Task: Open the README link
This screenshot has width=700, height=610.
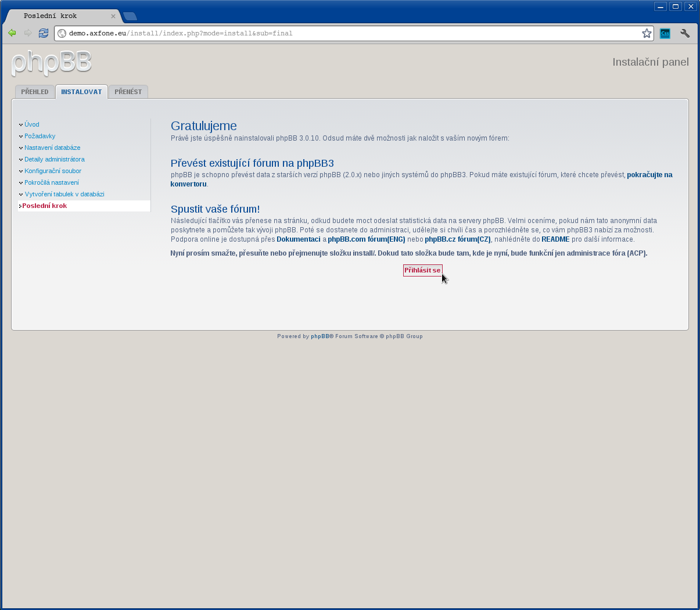Action: pos(555,239)
